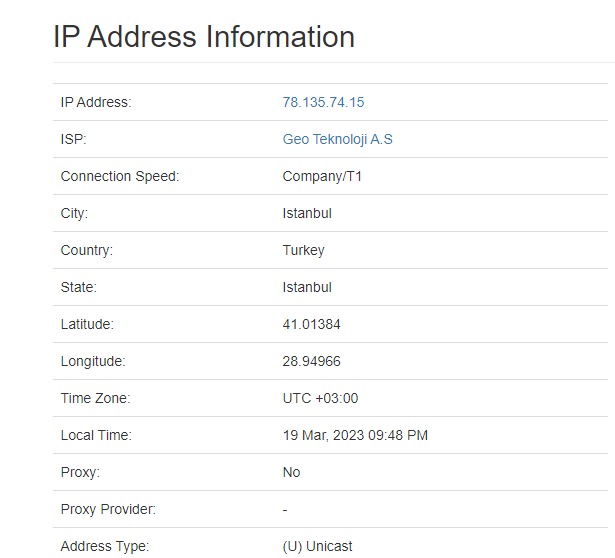Viewport: 615px width, 558px height.
Task: Click the Proxy value No
Action: pyautogui.click(x=291, y=472)
